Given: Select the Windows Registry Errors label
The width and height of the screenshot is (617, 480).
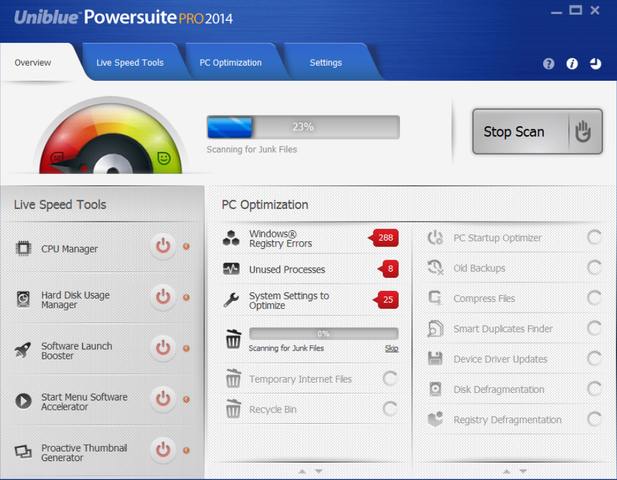Looking at the screenshot, I should pyautogui.click(x=281, y=238).
